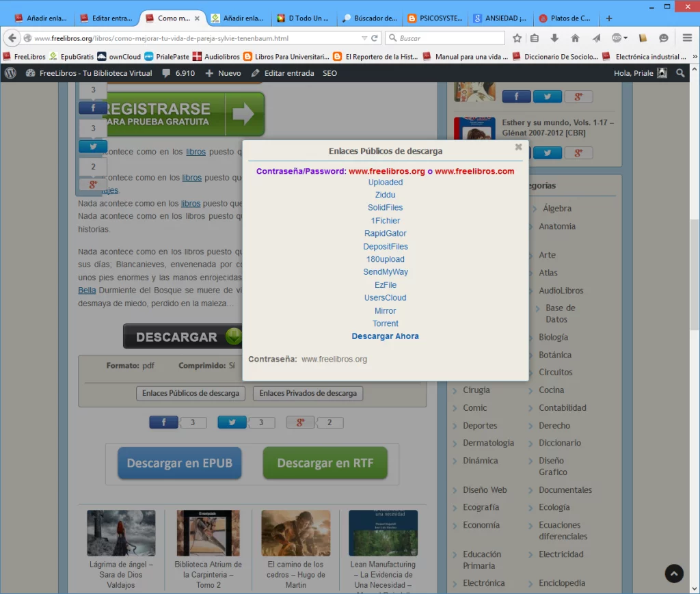
Task: Click Enlaces Privados de descarga button
Action: 308,394
